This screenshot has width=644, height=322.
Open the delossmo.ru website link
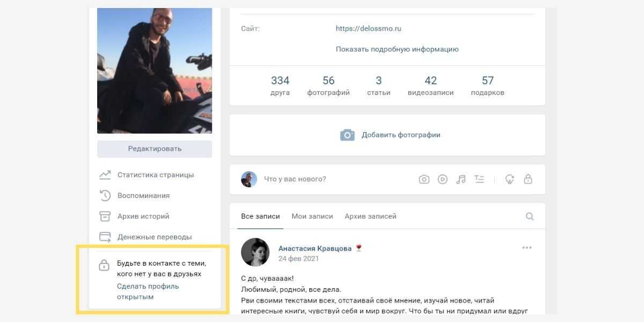click(368, 28)
